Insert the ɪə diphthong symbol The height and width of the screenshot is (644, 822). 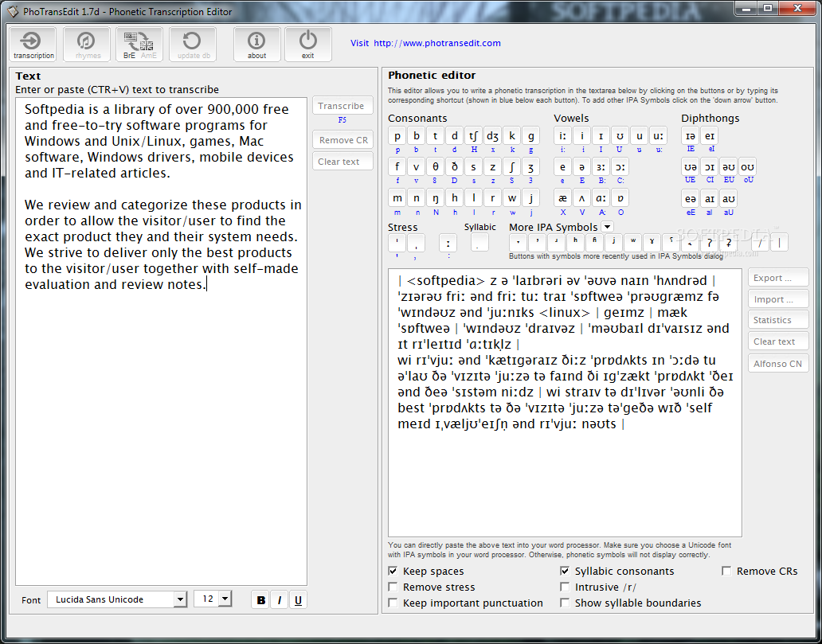[x=691, y=136]
